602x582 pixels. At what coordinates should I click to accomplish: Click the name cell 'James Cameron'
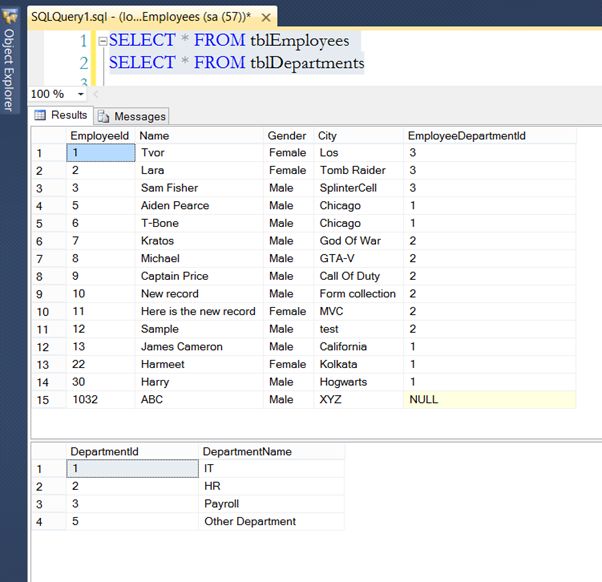tap(199, 346)
